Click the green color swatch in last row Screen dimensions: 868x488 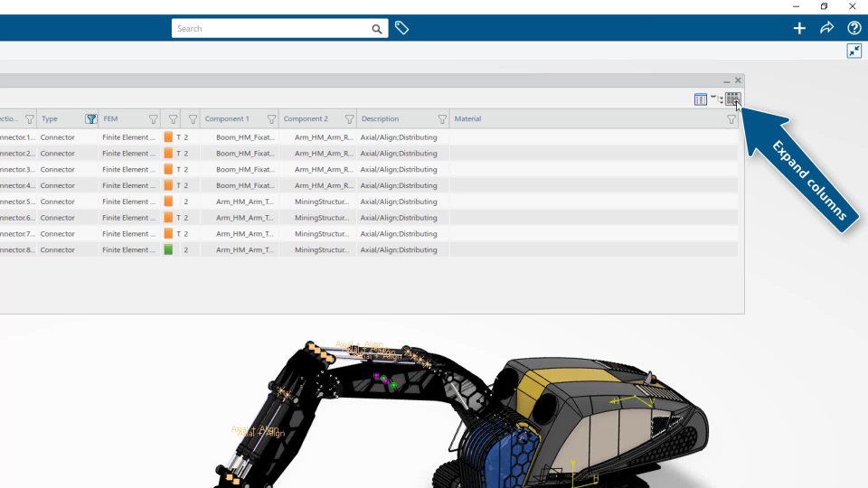168,250
